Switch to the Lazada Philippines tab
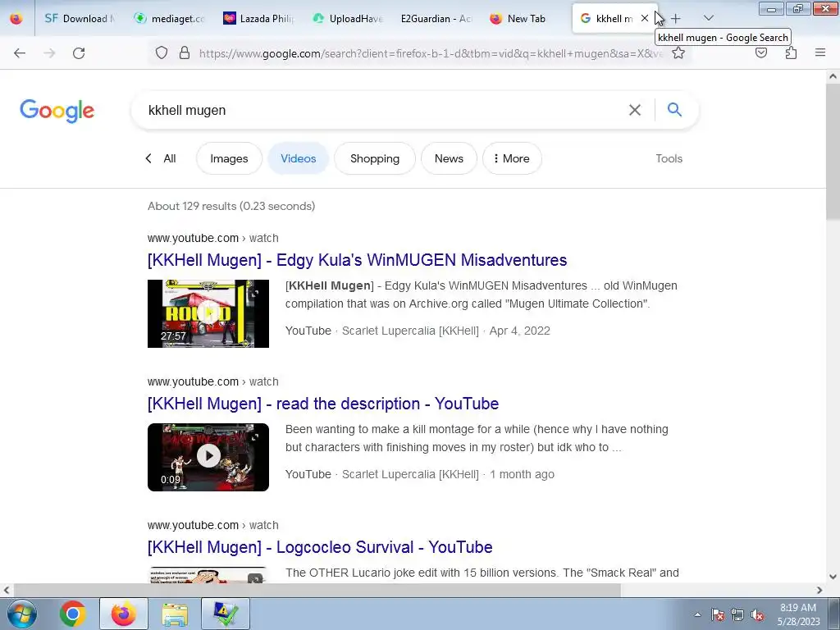Image resolution: width=840 pixels, height=630 pixels. [259, 19]
